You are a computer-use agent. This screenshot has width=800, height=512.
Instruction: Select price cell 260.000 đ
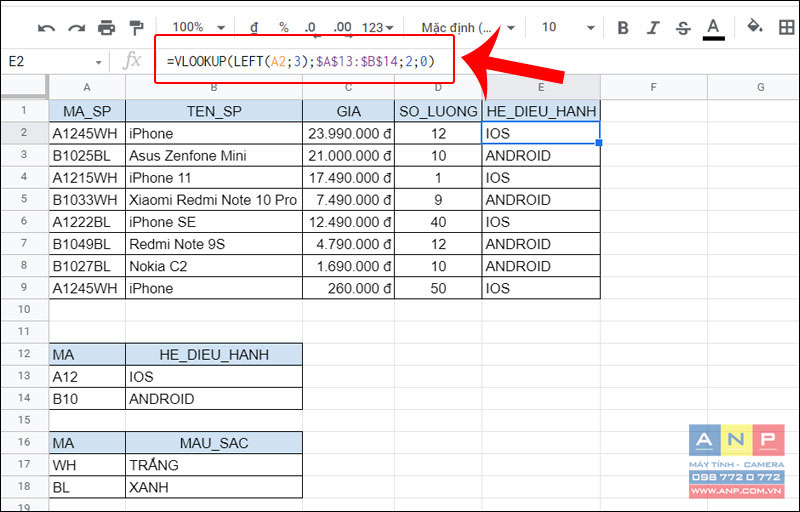(x=348, y=288)
